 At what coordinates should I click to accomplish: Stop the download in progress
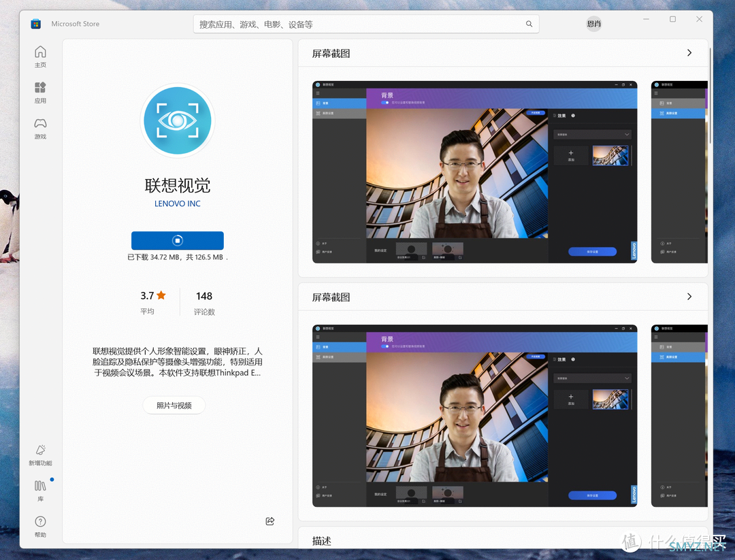(178, 240)
